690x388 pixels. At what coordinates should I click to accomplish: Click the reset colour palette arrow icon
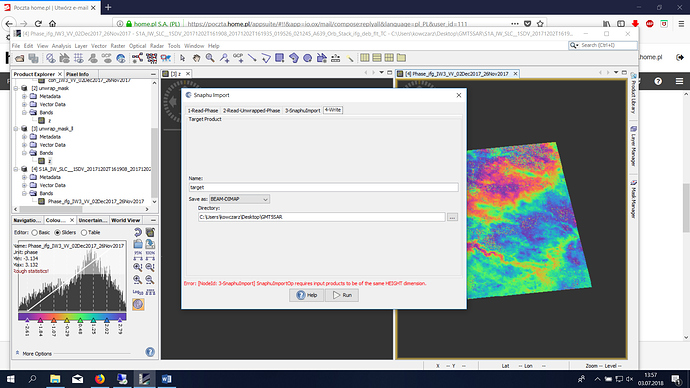coord(138,232)
